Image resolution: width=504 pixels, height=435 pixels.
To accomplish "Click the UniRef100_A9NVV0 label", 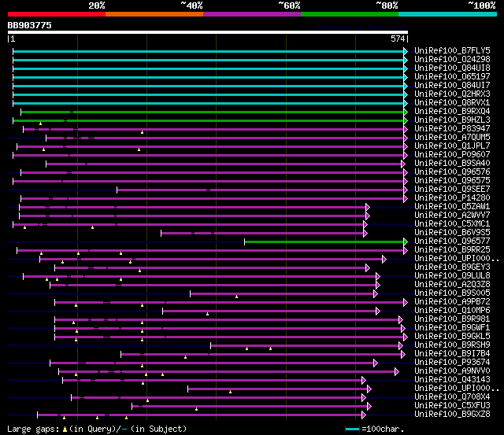I will pos(452,371).
